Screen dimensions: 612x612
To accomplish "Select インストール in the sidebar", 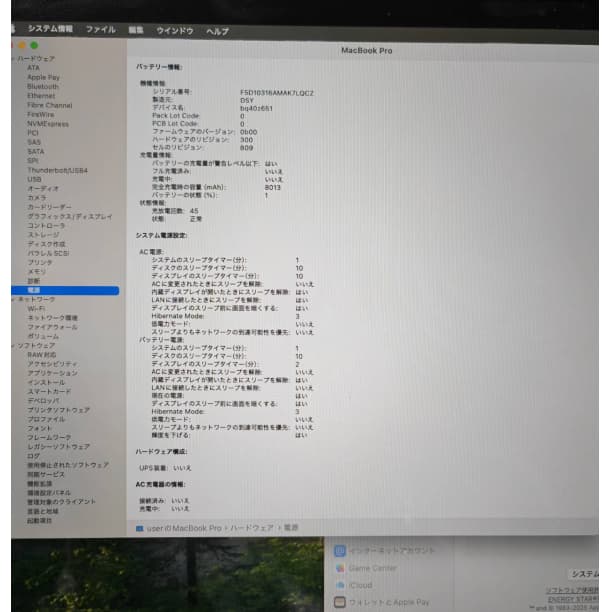I will pos(46,383).
